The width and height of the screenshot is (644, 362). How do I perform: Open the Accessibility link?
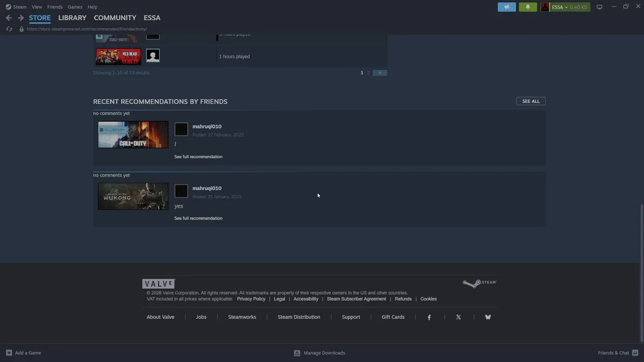pyautogui.click(x=306, y=299)
